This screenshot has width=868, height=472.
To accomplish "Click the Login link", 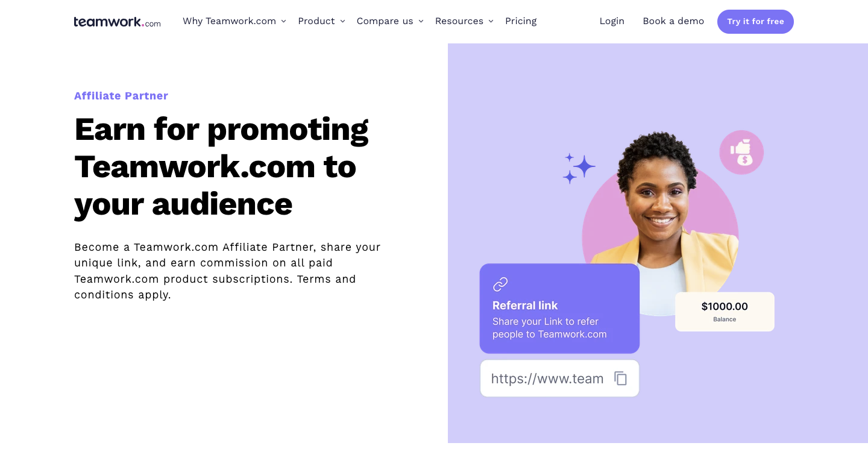I will click(612, 21).
